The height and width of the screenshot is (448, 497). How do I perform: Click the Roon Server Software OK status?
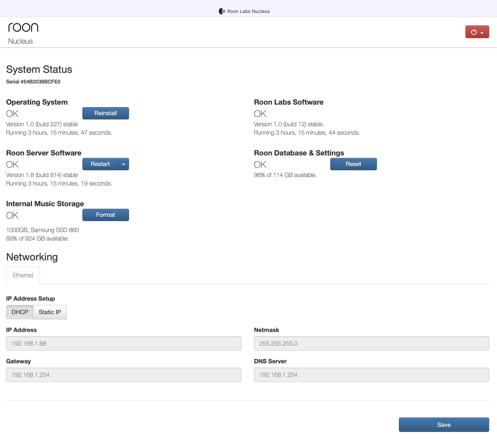tap(12, 165)
